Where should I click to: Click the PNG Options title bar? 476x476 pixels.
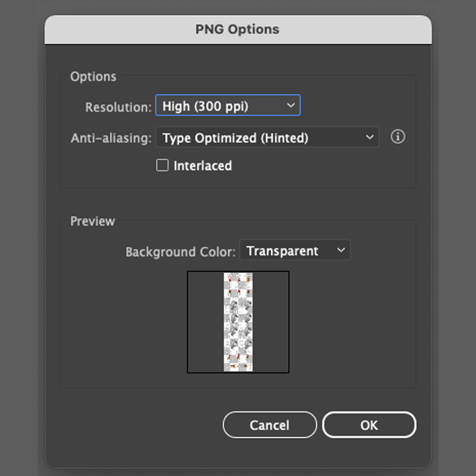coord(238,30)
